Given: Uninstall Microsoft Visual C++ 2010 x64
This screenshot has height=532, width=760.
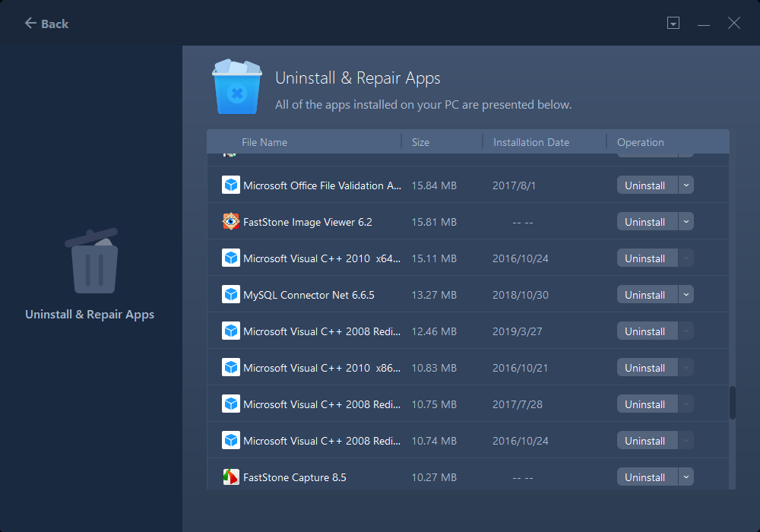Looking at the screenshot, I should [647, 258].
